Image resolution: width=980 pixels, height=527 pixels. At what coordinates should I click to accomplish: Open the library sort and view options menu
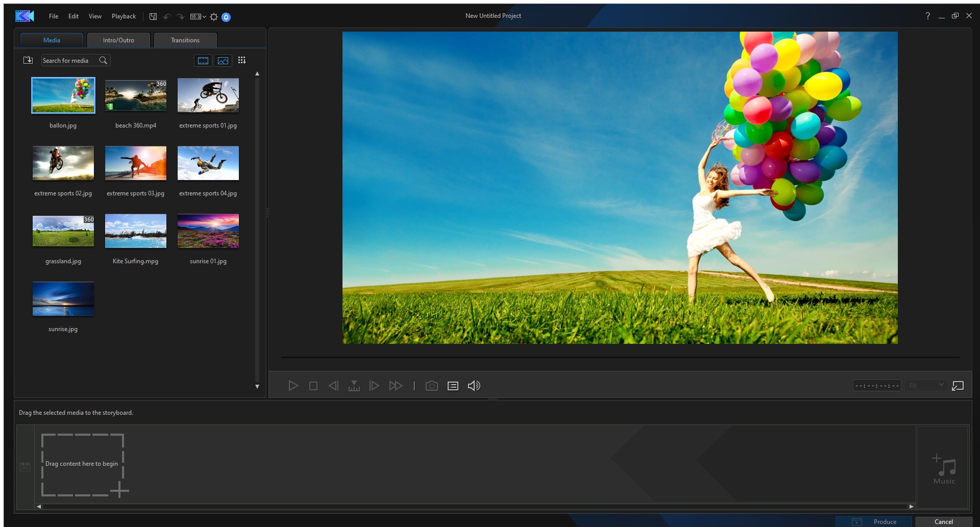(x=242, y=60)
